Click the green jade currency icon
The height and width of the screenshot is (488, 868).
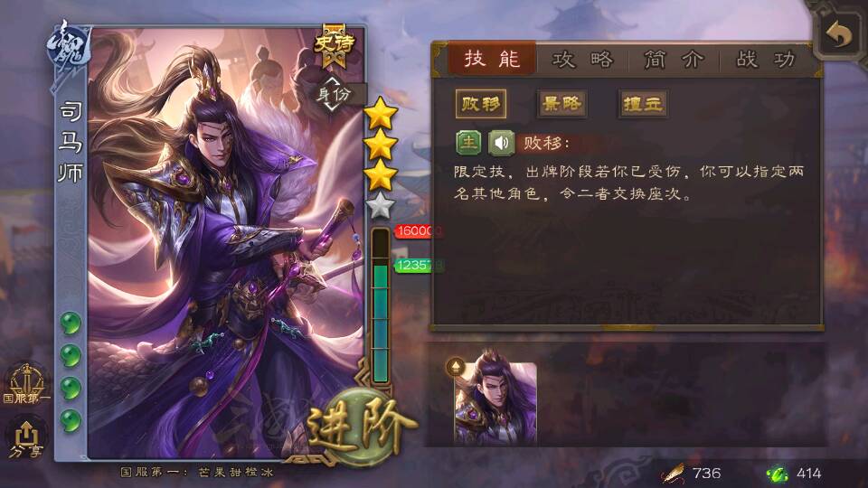(x=778, y=474)
